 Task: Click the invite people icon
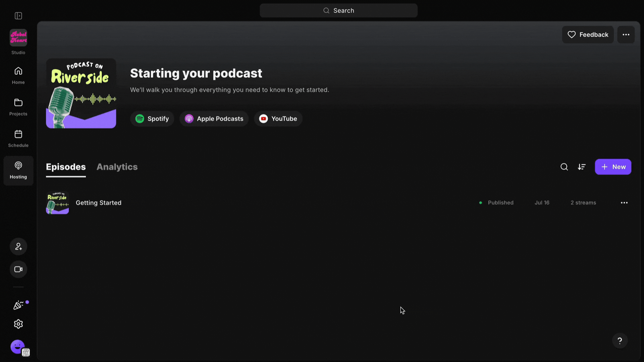tap(18, 247)
